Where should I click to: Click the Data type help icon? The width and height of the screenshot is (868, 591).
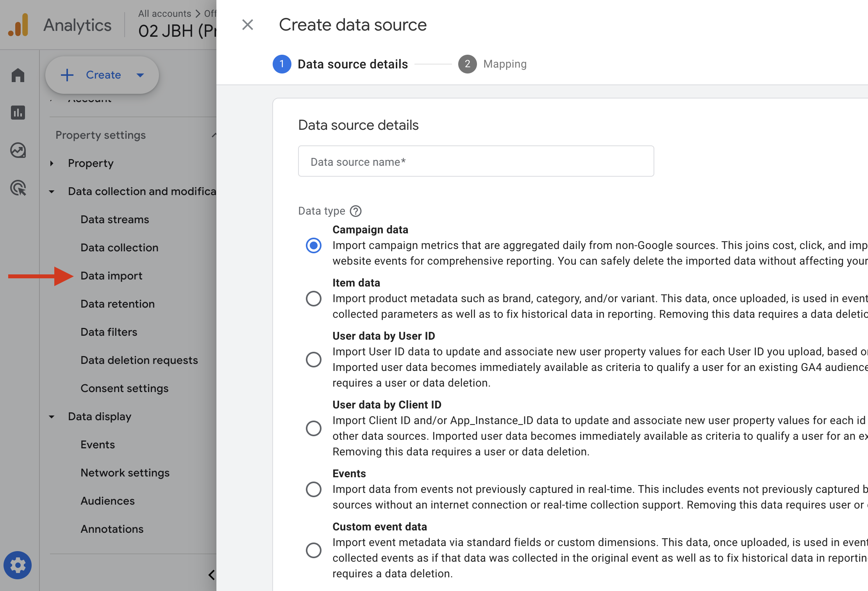pyautogui.click(x=355, y=211)
